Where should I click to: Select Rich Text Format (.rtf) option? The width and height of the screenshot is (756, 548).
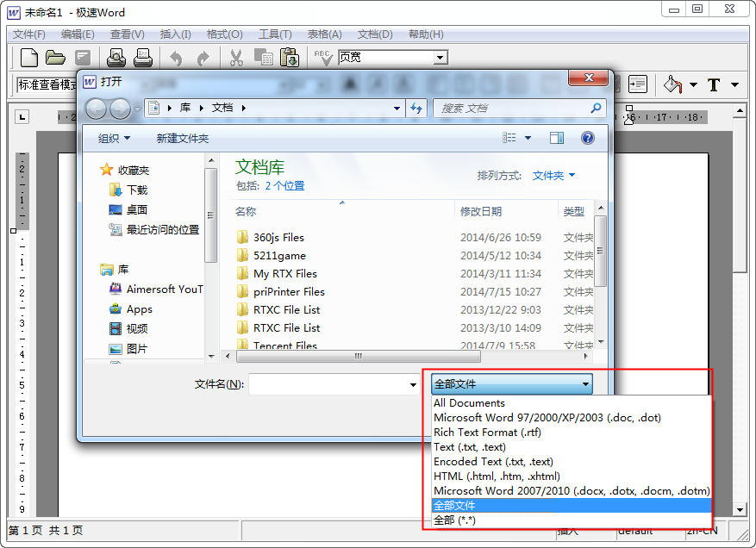point(572,433)
